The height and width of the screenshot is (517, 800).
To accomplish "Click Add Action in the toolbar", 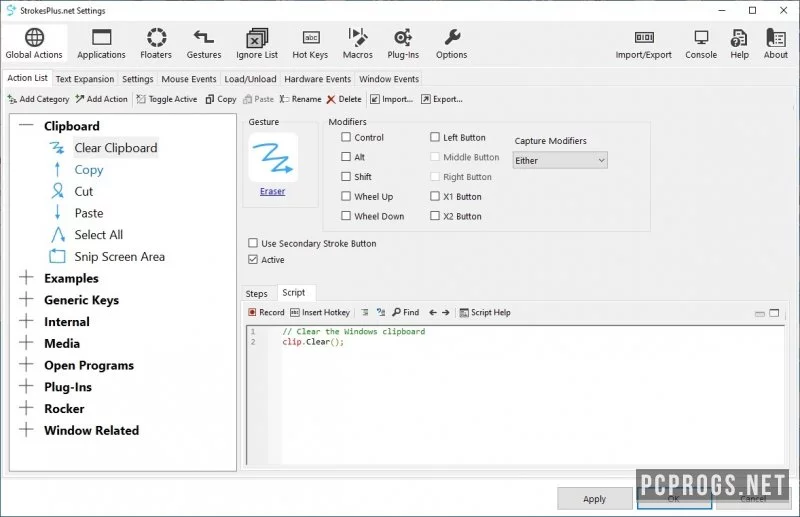I will coord(101,99).
